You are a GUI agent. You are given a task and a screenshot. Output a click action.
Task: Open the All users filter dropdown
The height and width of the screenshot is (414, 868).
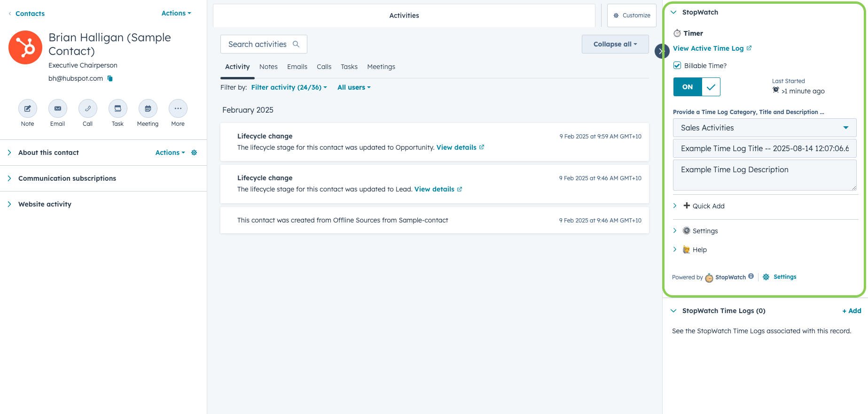click(354, 87)
